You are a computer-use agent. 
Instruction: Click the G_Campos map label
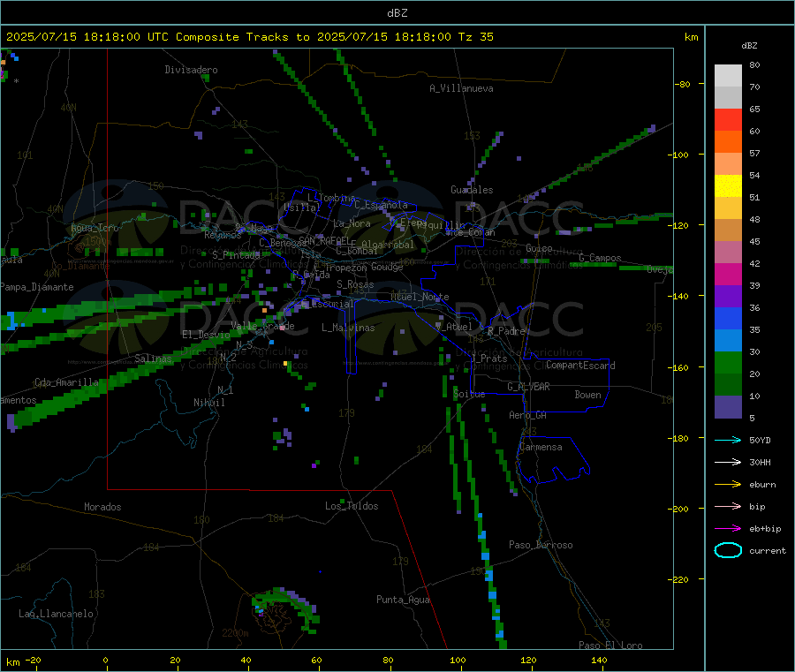point(600,258)
